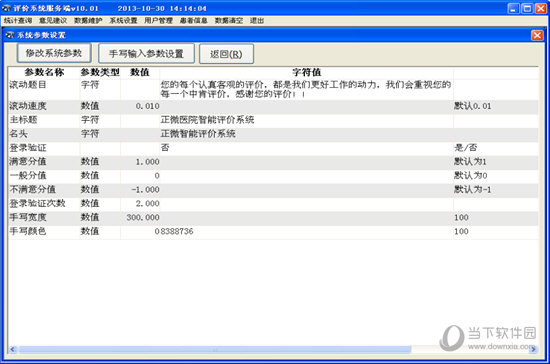Viewport: 550px width, 364px height.
Task: Minimize the main application window
Action: point(514,8)
